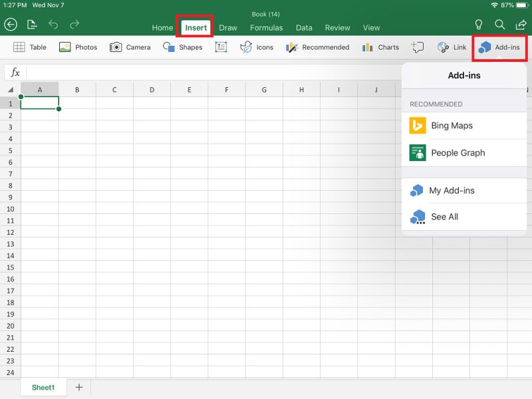Viewport: 532px width, 399px height.
Task: Switch to the Draw tab
Action: tap(228, 28)
